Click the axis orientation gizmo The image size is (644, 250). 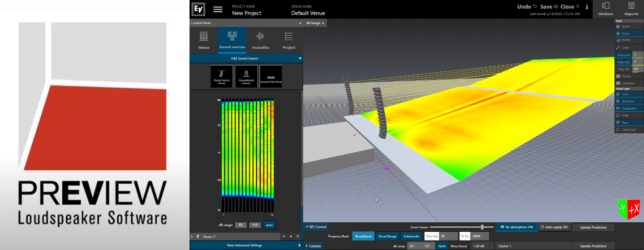[629, 210]
